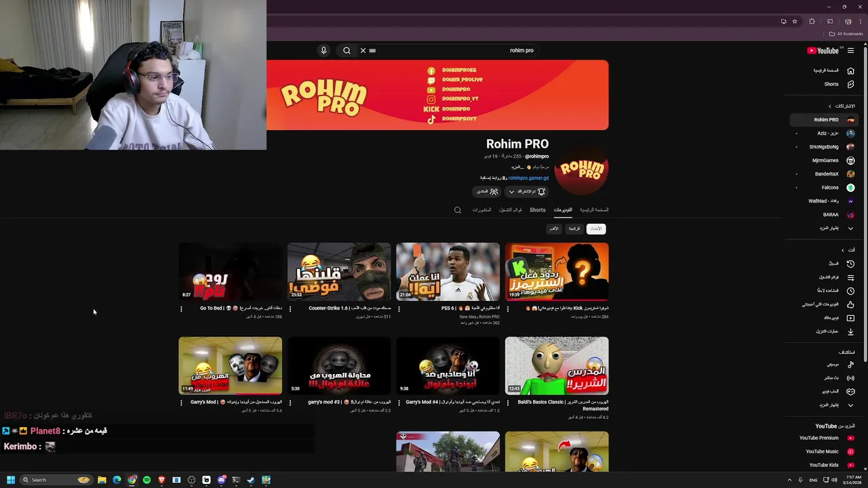Open the Kick streamers video thumbnail
Screen dimensions: 868x488
coord(557,272)
